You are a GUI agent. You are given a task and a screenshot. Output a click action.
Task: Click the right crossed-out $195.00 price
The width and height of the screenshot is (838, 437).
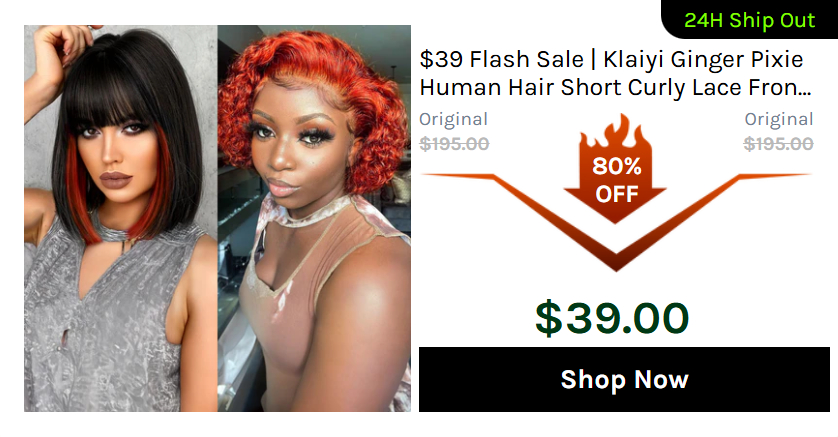pyautogui.click(x=779, y=144)
